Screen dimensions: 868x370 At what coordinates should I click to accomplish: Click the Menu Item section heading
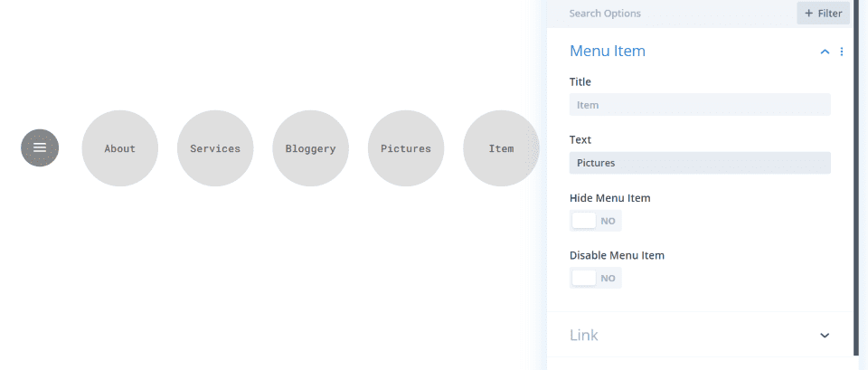coord(608,51)
